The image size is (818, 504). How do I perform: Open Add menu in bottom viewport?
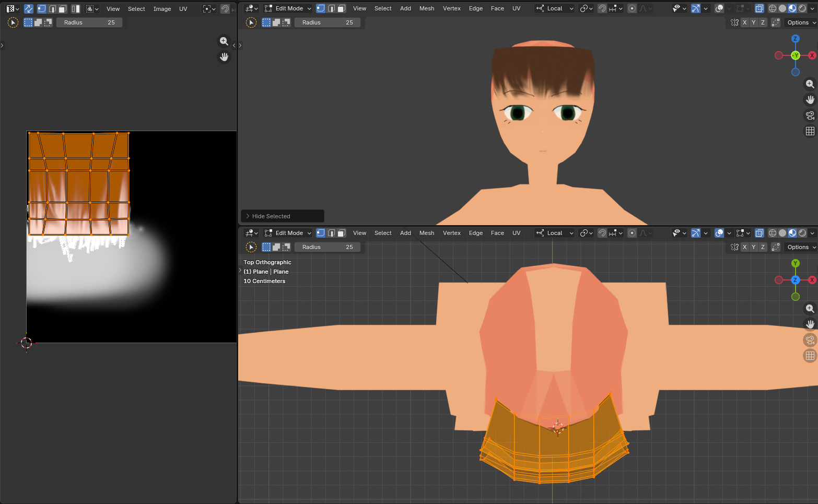coord(405,233)
